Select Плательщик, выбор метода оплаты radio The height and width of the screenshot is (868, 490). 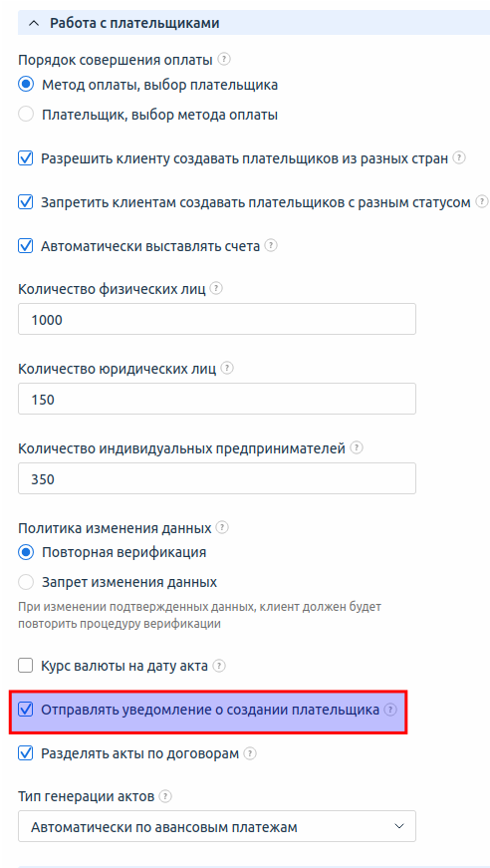point(26,115)
